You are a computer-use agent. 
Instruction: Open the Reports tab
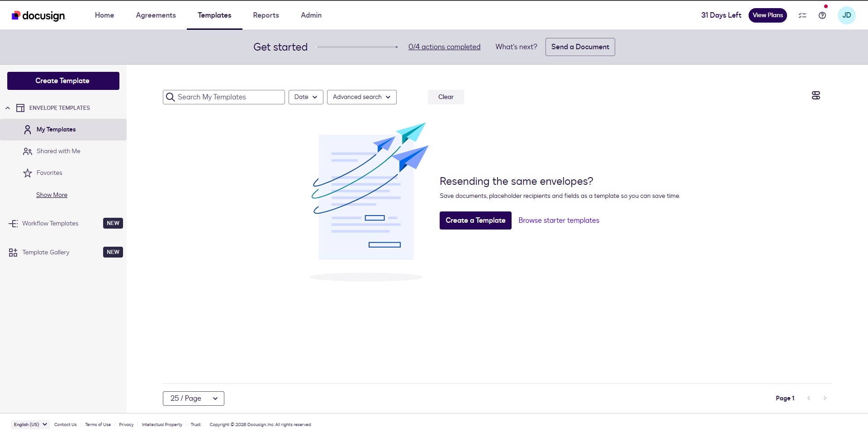266,15
